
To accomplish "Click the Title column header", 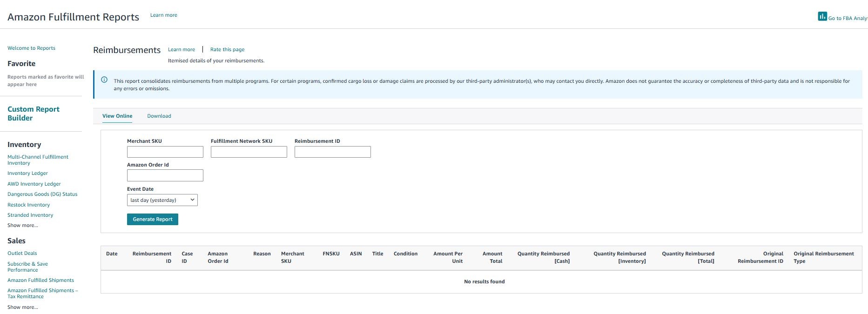I will pyautogui.click(x=377, y=254).
